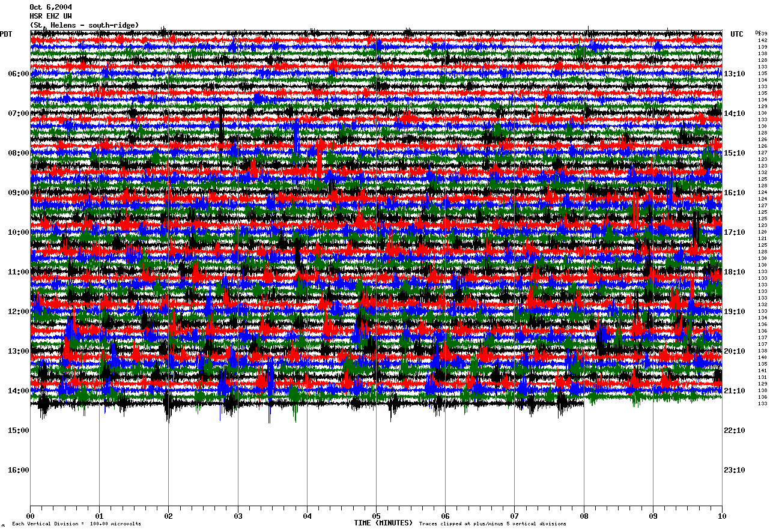Click minute 00 on the time axis
Screen dimensions: 770x532
[x=30, y=516]
